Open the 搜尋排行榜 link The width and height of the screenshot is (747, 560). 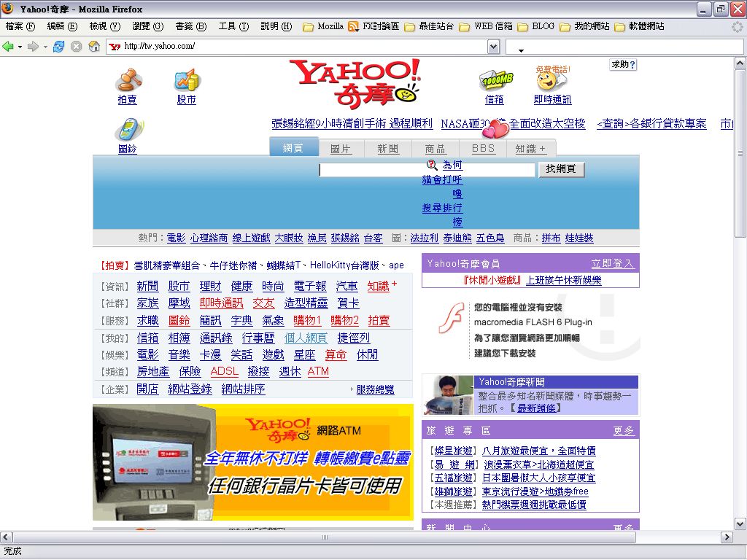coord(442,215)
